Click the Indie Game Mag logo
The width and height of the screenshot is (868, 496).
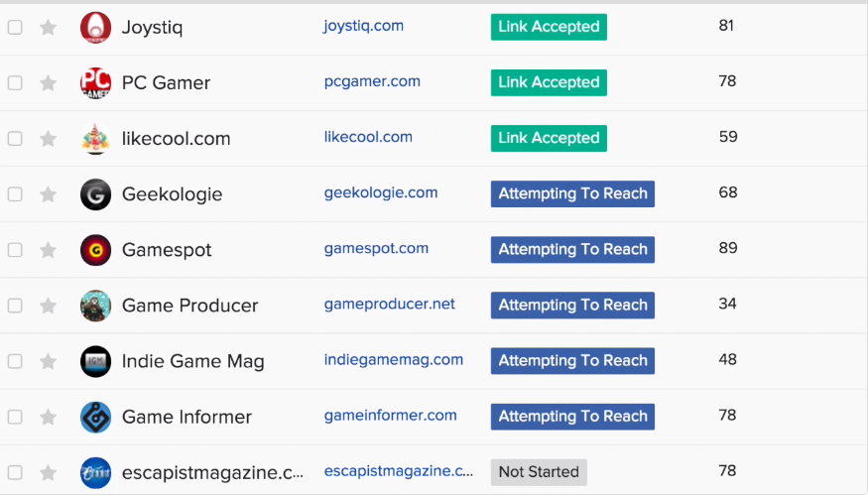96,361
